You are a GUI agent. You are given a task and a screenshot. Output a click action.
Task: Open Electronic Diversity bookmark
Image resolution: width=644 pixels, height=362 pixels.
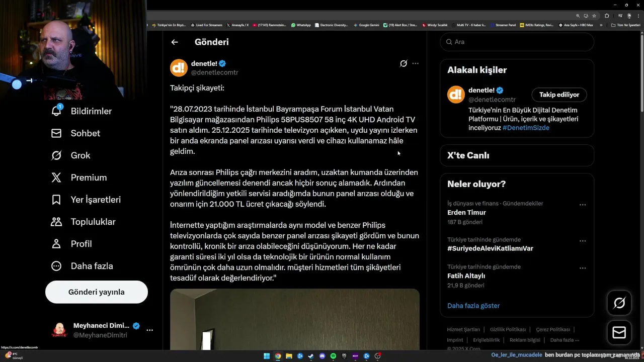(331, 25)
